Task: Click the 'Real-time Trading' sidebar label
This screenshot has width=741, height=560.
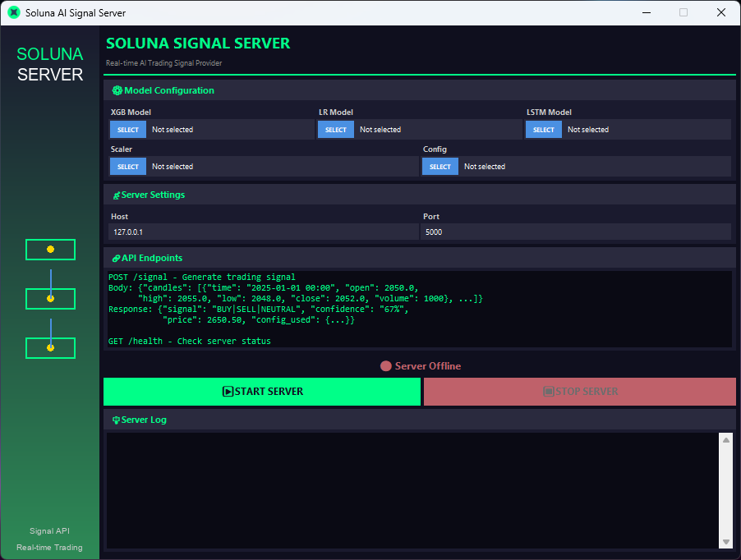Action: 49,547
